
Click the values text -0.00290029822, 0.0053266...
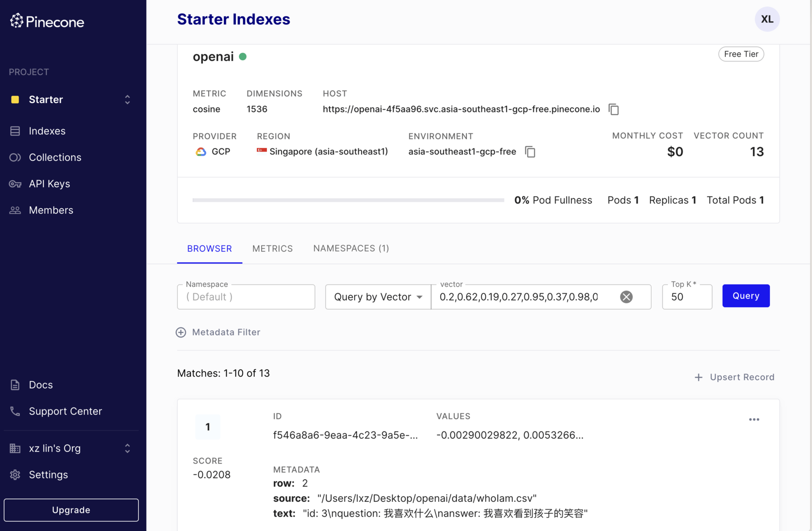click(x=510, y=435)
